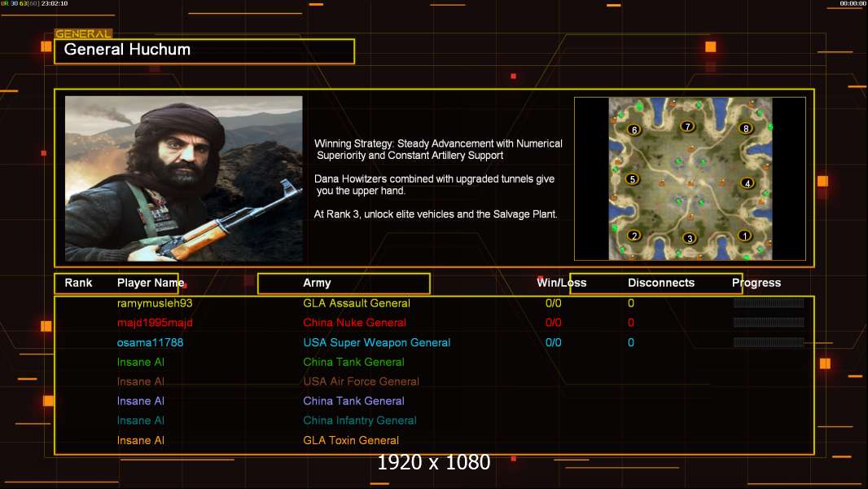Click the Disconnects column header

coord(661,283)
